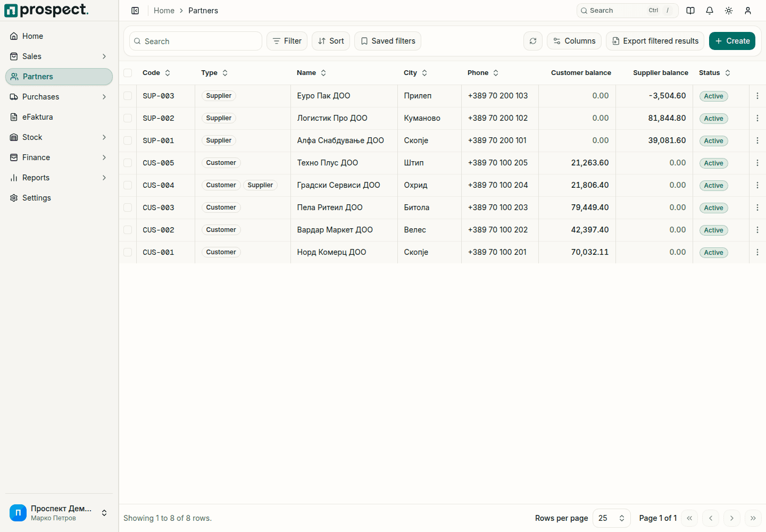
Task: Sort by the City column
Action: (415, 73)
